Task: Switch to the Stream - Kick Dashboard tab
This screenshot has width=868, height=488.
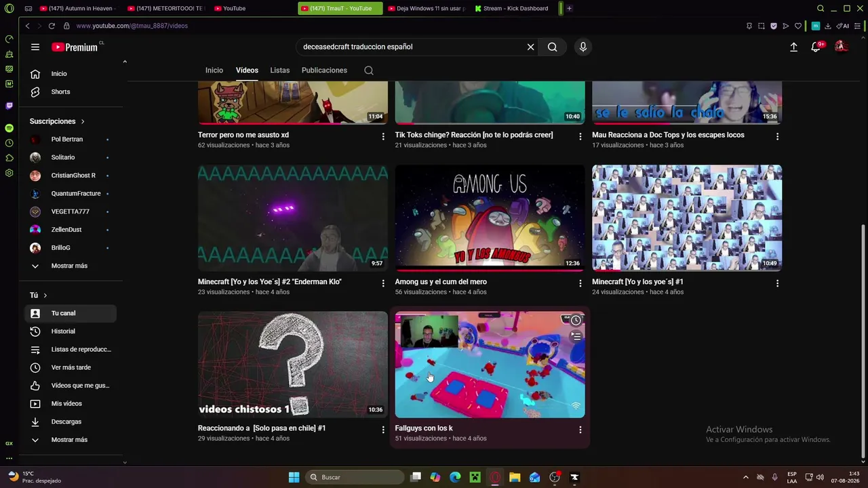Action: [513, 8]
